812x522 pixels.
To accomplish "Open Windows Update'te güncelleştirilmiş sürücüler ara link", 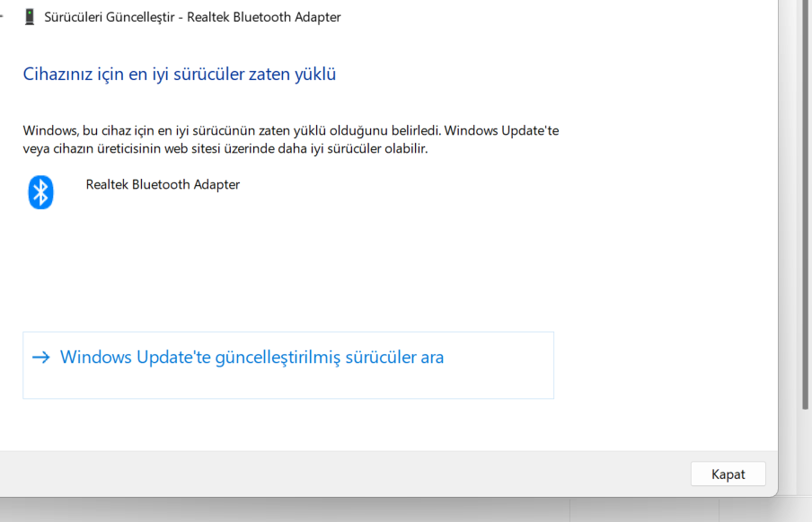I will pyautogui.click(x=288, y=365).
